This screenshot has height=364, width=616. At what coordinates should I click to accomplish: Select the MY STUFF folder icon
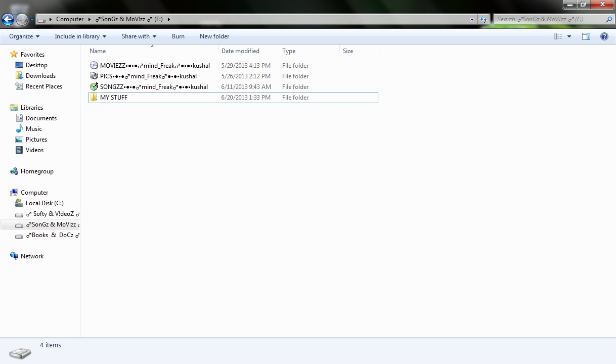click(94, 97)
